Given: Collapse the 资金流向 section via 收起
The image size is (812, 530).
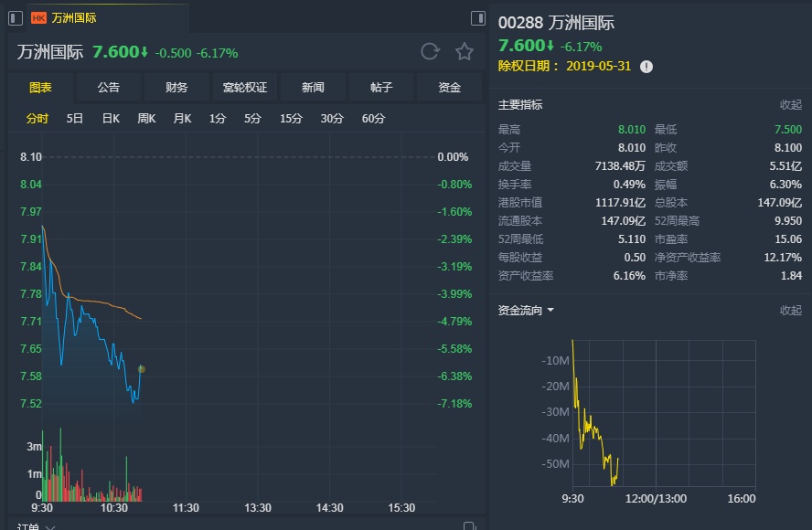Looking at the screenshot, I should coord(790,311).
